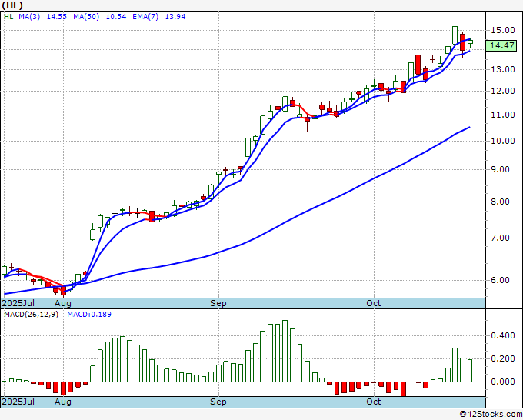Click 2025Jul on the price chart timeline
The width and height of the screenshot is (523, 420).
pyautogui.click(x=18, y=303)
